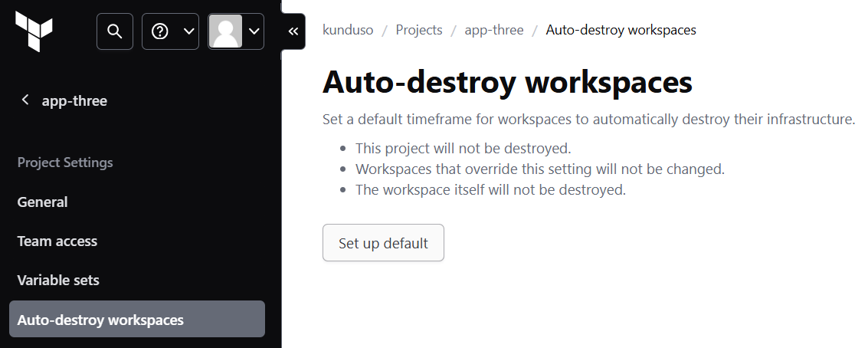Open Variable sets in the sidebar
This screenshot has height=348, width=868.
58,281
